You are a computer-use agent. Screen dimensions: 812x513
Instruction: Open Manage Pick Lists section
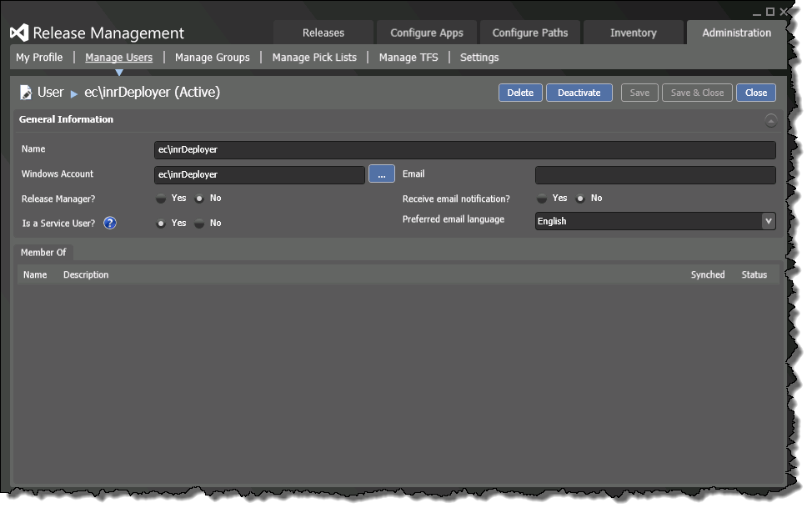tap(314, 58)
